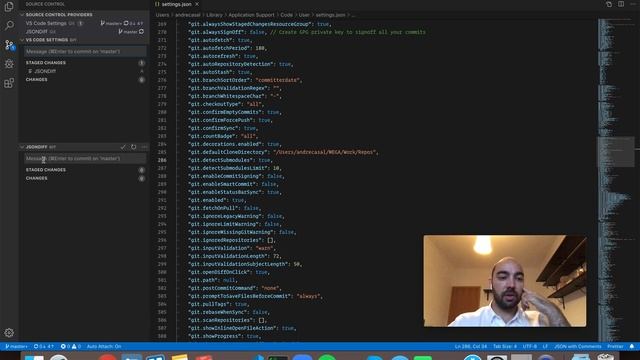
Task: Click the "git.postCommitCommand" key
Action: tap(222, 288)
